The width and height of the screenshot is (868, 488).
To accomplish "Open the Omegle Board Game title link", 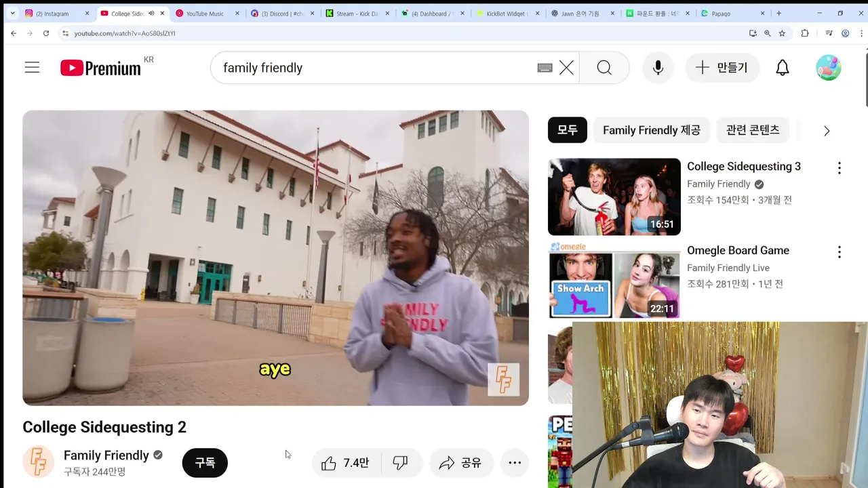I will click(x=738, y=251).
